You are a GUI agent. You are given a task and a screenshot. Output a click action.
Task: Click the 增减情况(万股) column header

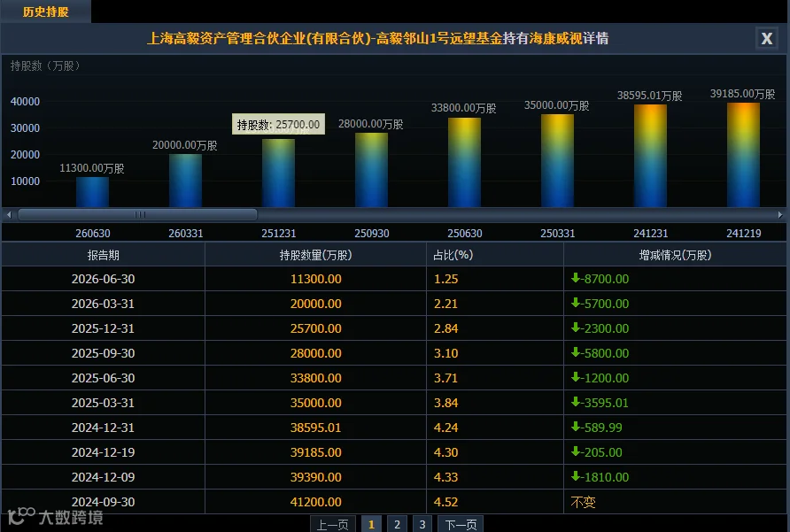tap(675, 255)
